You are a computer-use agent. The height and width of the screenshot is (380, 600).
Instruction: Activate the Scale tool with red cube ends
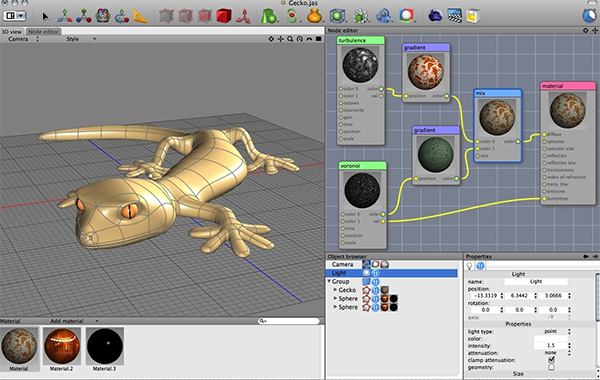[83, 16]
